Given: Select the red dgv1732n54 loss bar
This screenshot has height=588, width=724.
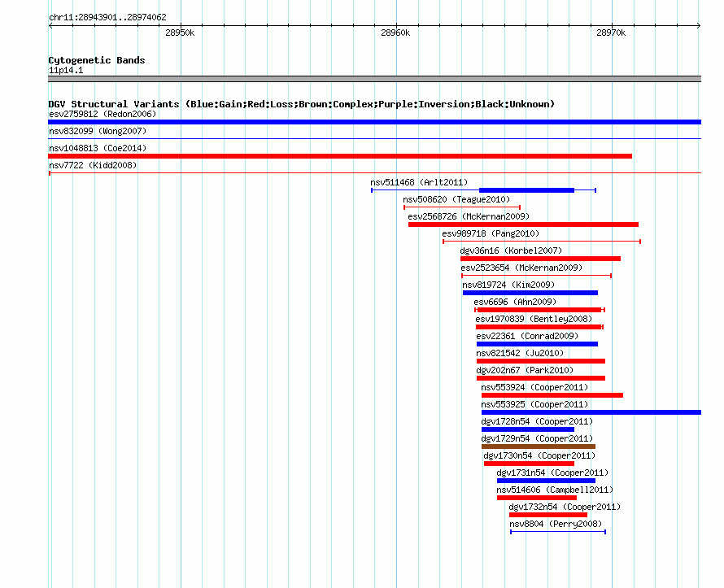Looking at the screenshot, I should tap(548, 515).
